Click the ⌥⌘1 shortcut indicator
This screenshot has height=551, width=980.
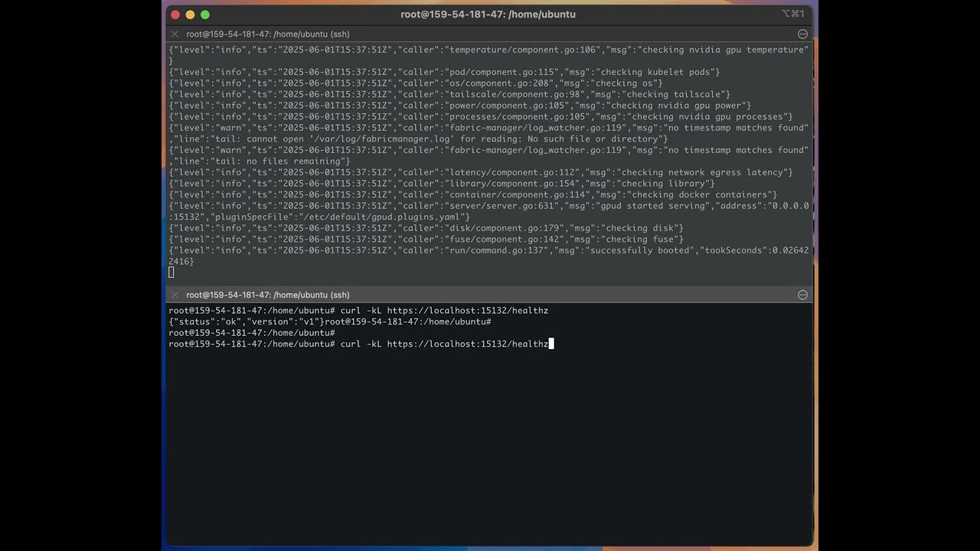coord(792,14)
